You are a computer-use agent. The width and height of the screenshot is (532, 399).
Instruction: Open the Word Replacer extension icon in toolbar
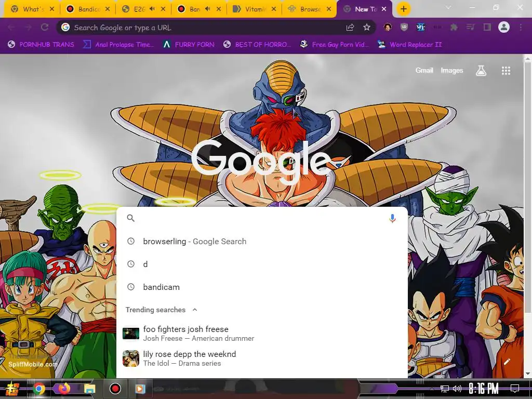pos(421,28)
